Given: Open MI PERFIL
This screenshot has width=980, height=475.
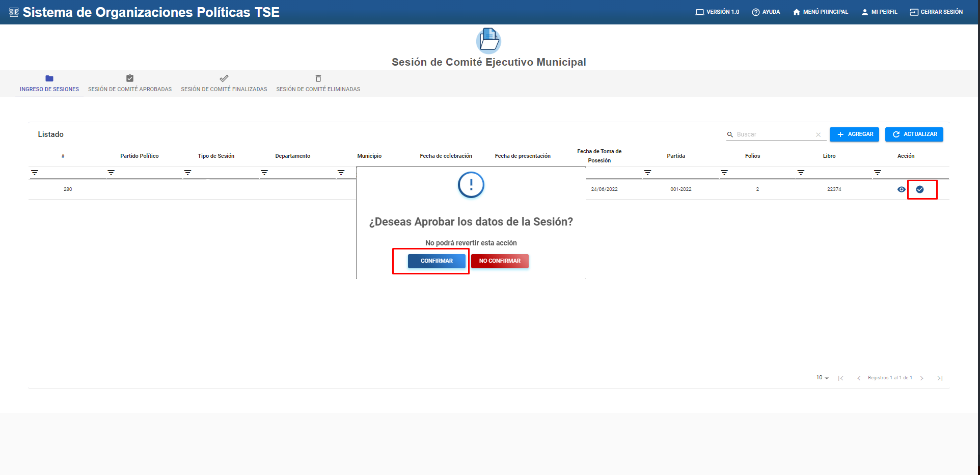Looking at the screenshot, I should [x=879, y=12].
